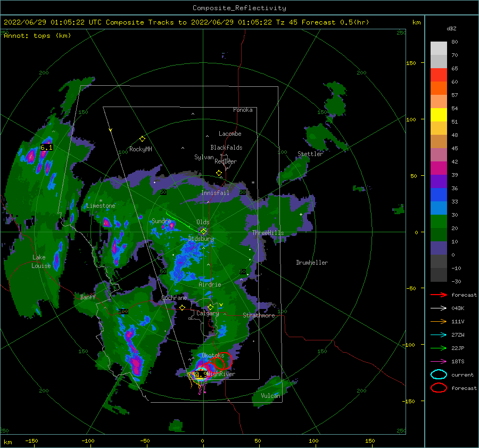
Task: Click the red forecast ellipse legend icon
Action: tap(439, 388)
